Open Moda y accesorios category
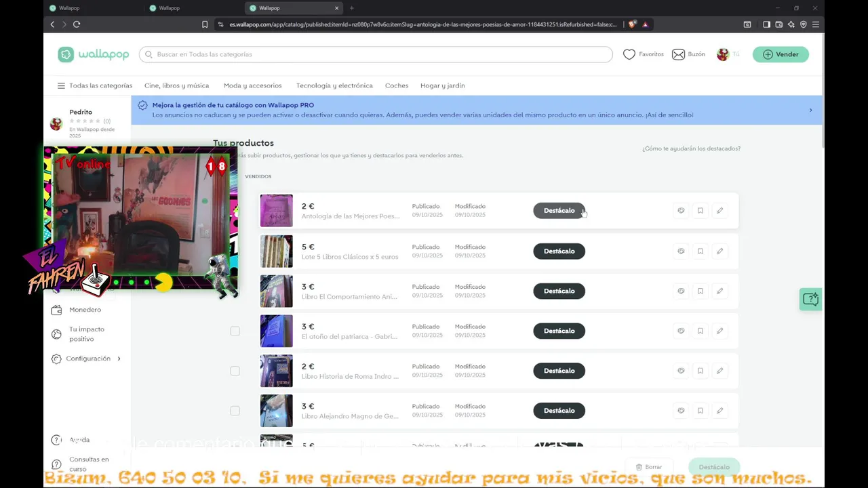The height and width of the screenshot is (488, 868). pyautogui.click(x=252, y=86)
